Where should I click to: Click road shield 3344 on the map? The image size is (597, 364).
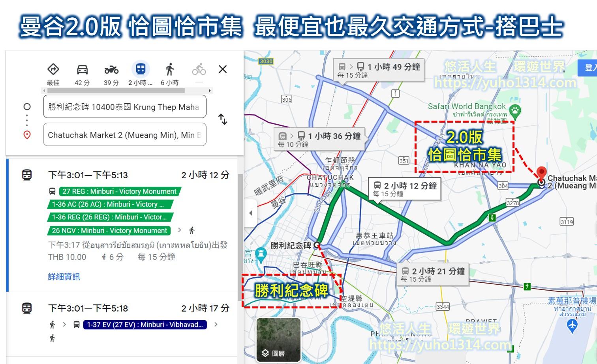(x=443, y=306)
